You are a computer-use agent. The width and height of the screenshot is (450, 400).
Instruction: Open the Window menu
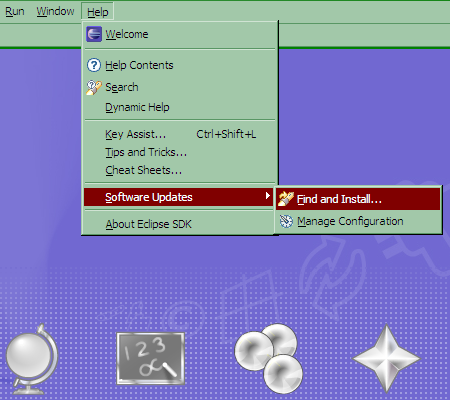coord(55,12)
